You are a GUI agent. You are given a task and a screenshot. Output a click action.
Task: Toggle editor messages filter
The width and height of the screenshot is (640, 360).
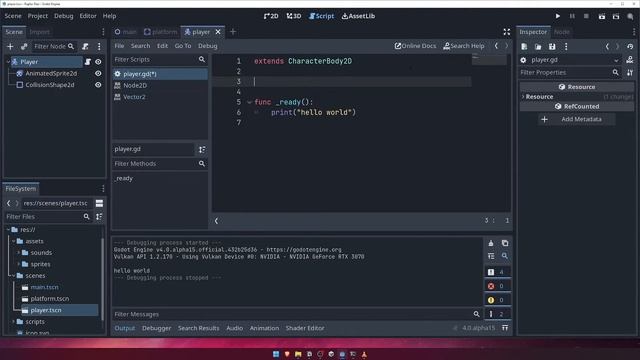coord(497,314)
